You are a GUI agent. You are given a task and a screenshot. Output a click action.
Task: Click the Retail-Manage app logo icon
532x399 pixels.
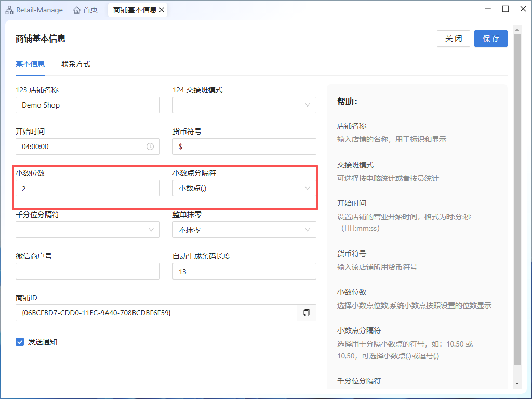tap(9, 10)
